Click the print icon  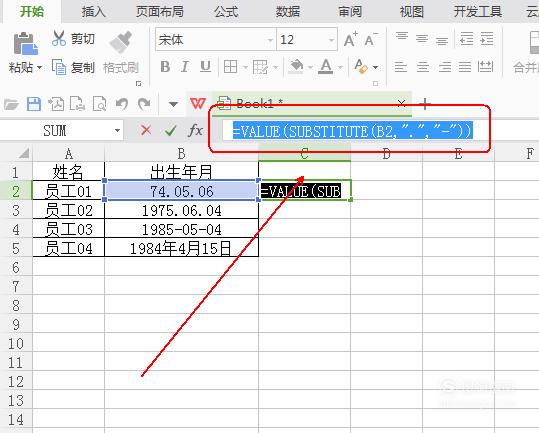click(x=77, y=104)
